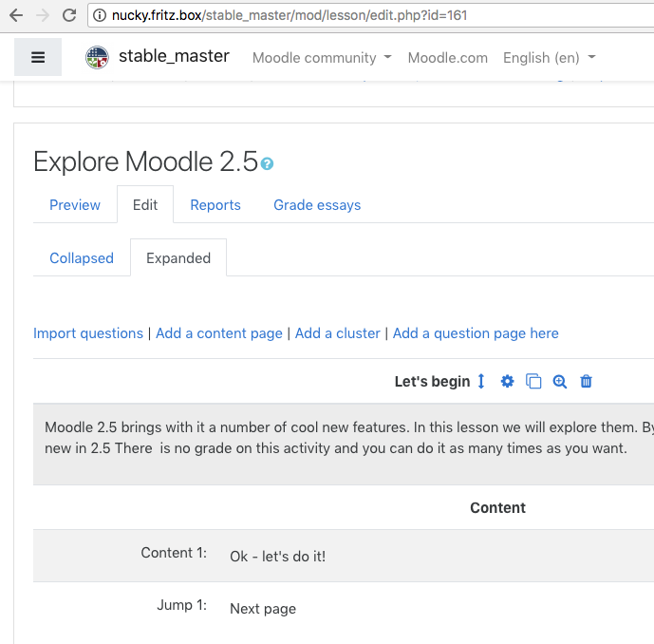View site info icon in the address bar

(100, 15)
